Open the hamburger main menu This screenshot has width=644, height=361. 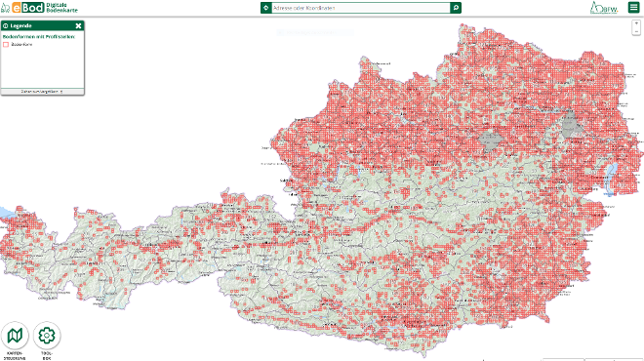click(633, 8)
